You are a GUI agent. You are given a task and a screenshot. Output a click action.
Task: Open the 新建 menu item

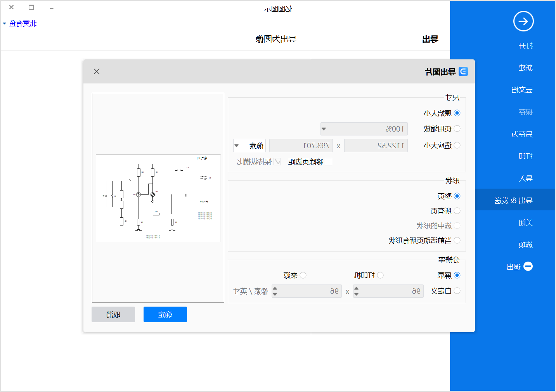pos(526,68)
